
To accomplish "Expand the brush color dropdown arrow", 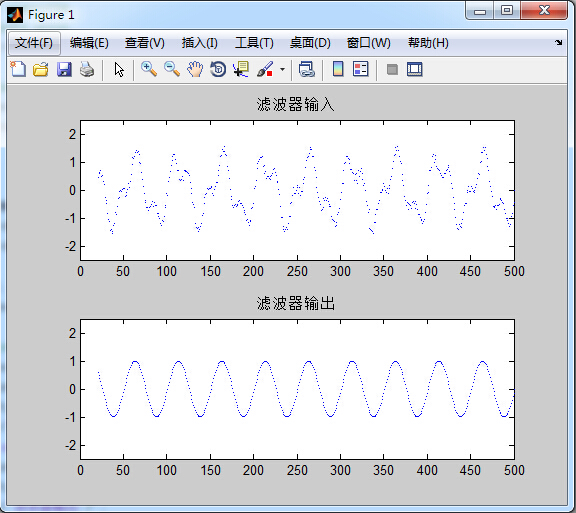I will 282,69.
